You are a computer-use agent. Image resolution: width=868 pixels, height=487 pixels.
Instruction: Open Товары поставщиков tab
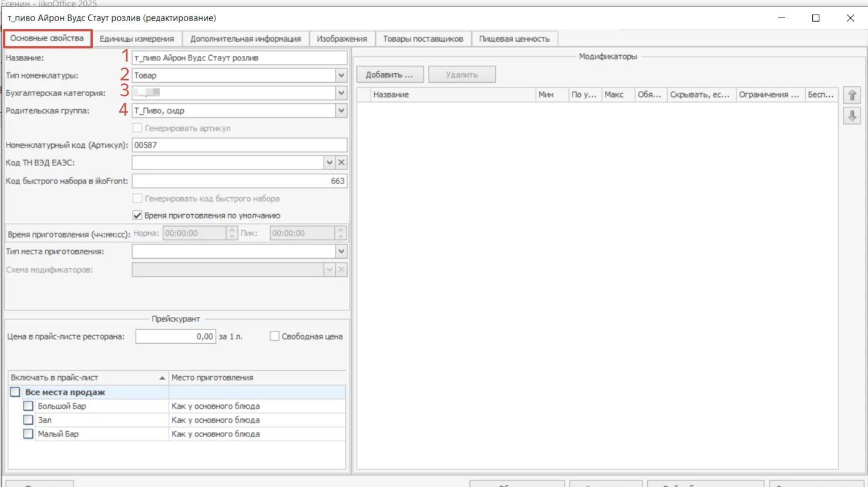(423, 39)
